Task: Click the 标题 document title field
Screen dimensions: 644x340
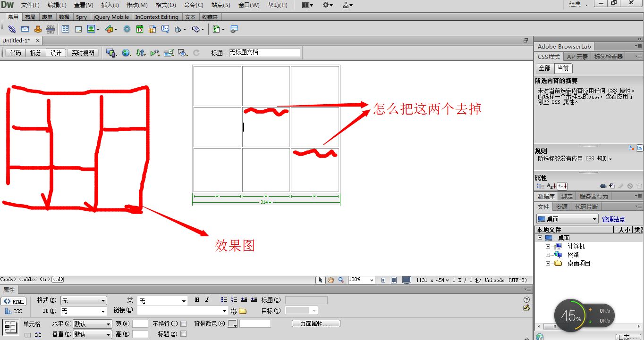Action: pos(265,53)
